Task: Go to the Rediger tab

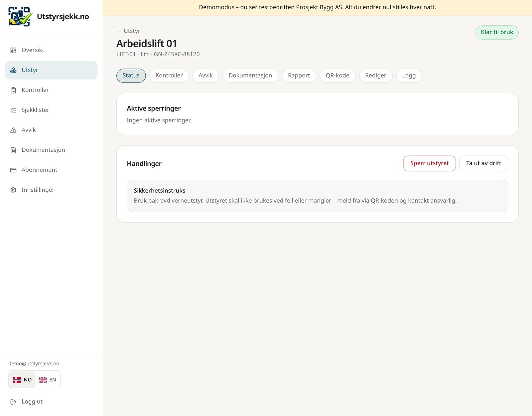Action: click(376, 76)
